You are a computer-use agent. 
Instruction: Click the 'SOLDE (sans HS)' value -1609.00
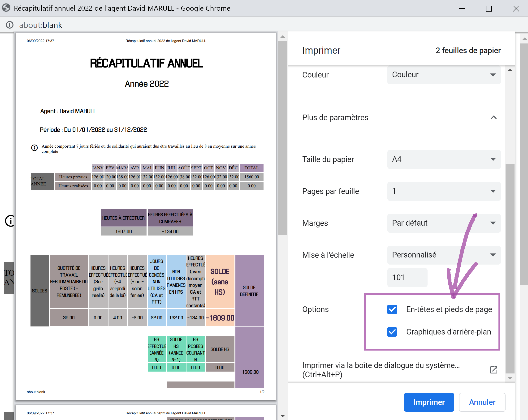(220, 317)
